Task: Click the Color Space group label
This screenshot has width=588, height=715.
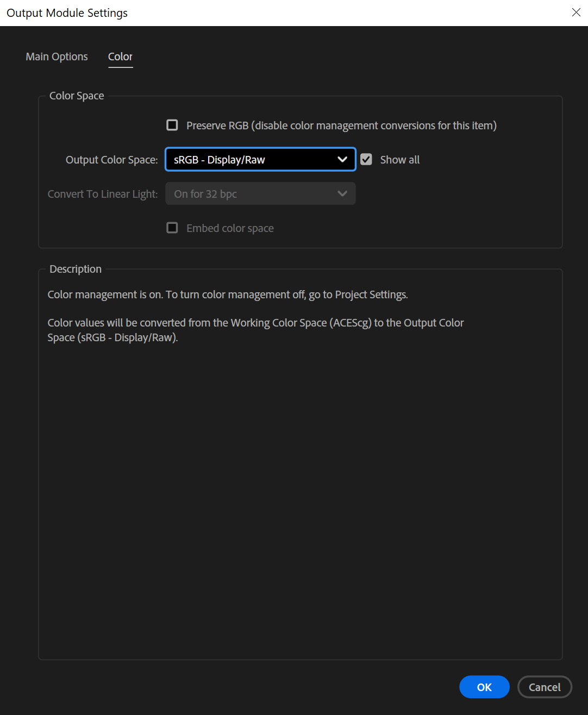Action: pyautogui.click(x=76, y=96)
